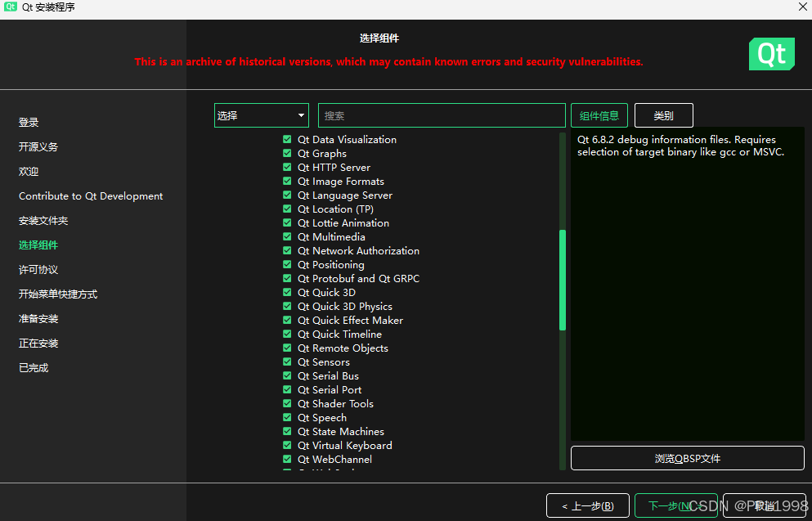Uncheck the Qt Lottie Animation checkbox
Screen dimensions: 812x521
tap(287, 222)
